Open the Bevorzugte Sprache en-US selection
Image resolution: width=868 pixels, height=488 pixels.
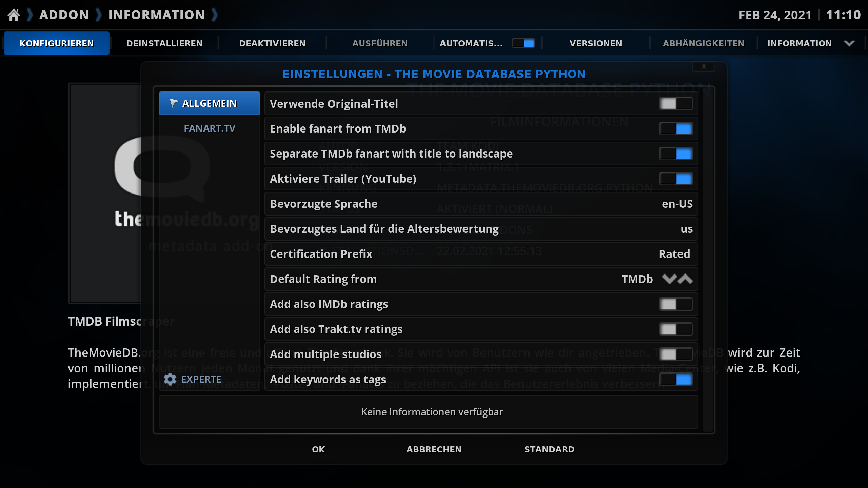481,204
